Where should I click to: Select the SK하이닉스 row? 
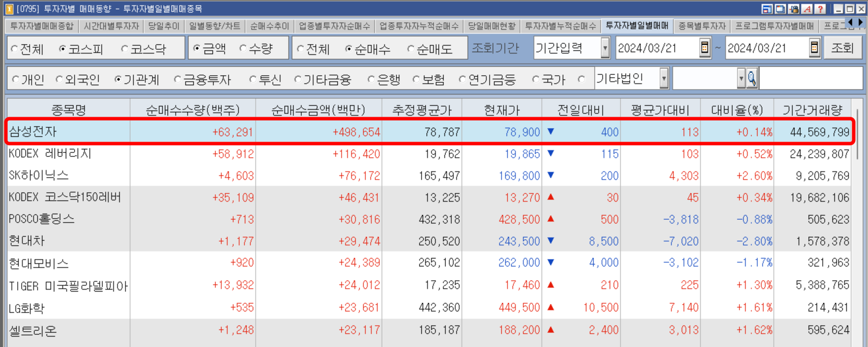pyautogui.click(x=429, y=175)
